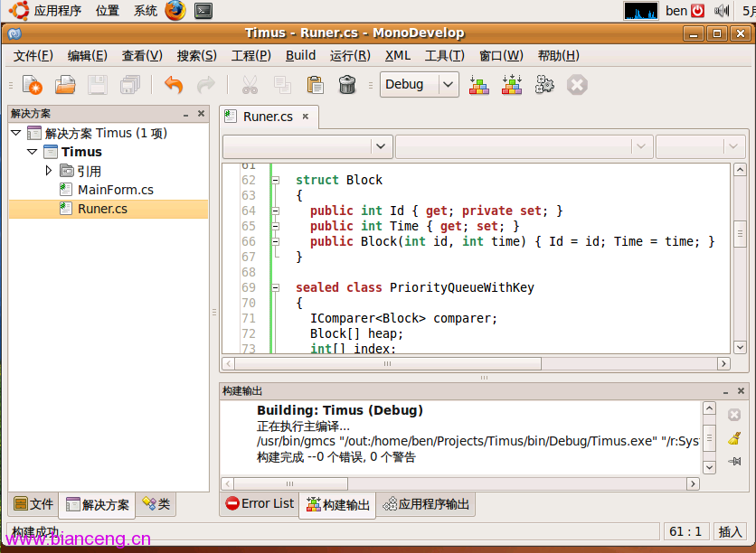Open the terminal from the top panel

point(203,11)
